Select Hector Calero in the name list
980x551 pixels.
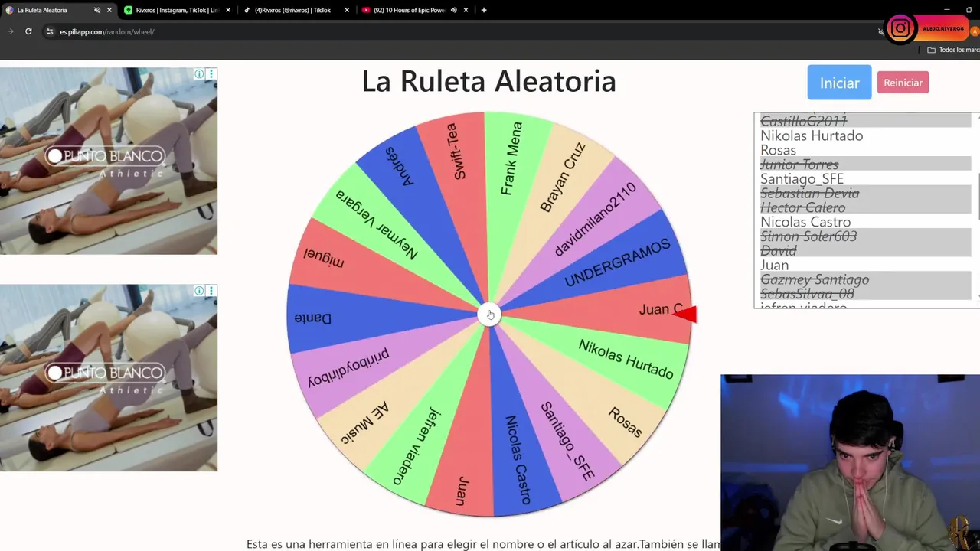click(865, 207)
